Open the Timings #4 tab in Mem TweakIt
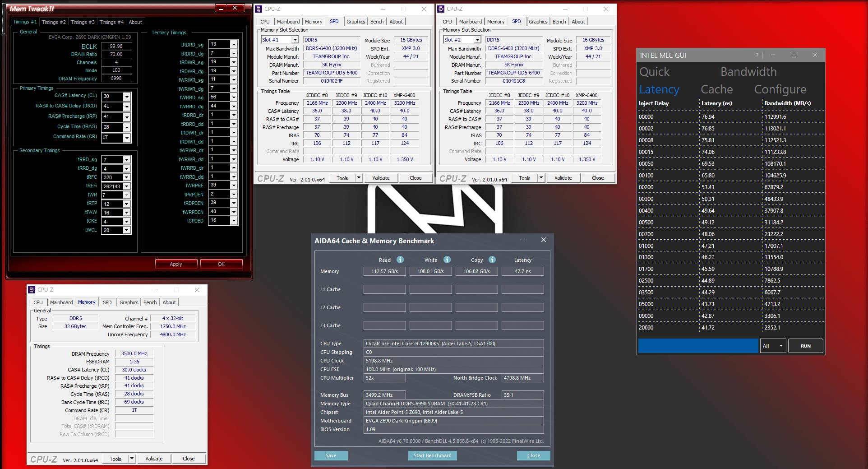The image size is (868, 469). click(x=111, y=22)
